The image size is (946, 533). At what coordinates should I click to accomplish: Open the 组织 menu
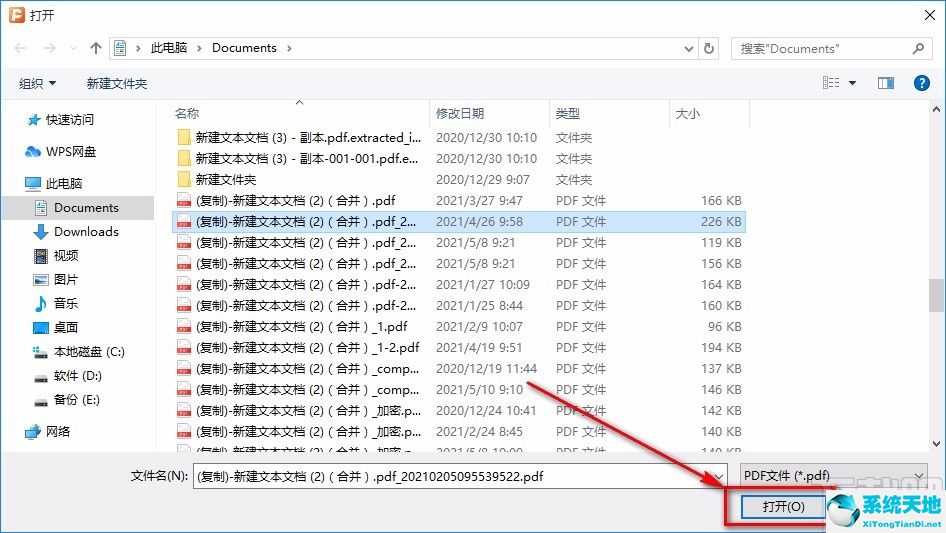[x=37, y=83]
